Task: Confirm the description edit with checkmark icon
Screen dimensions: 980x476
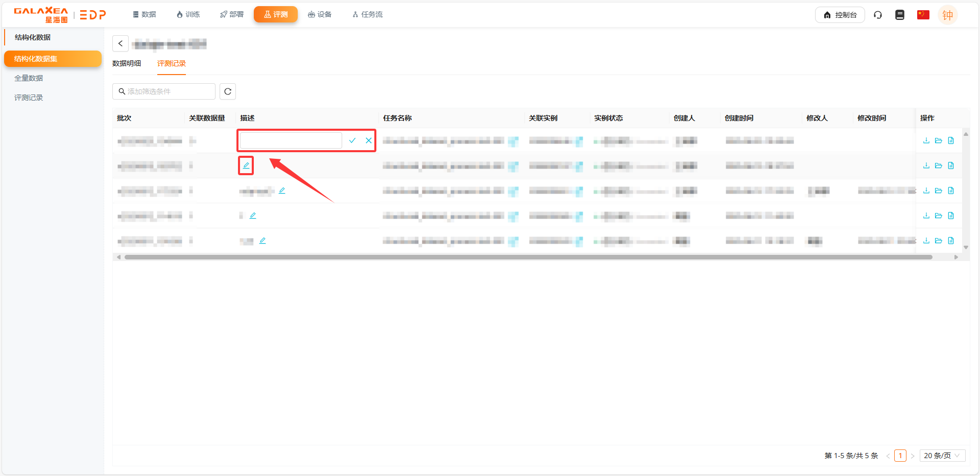Action: (352, 140)
